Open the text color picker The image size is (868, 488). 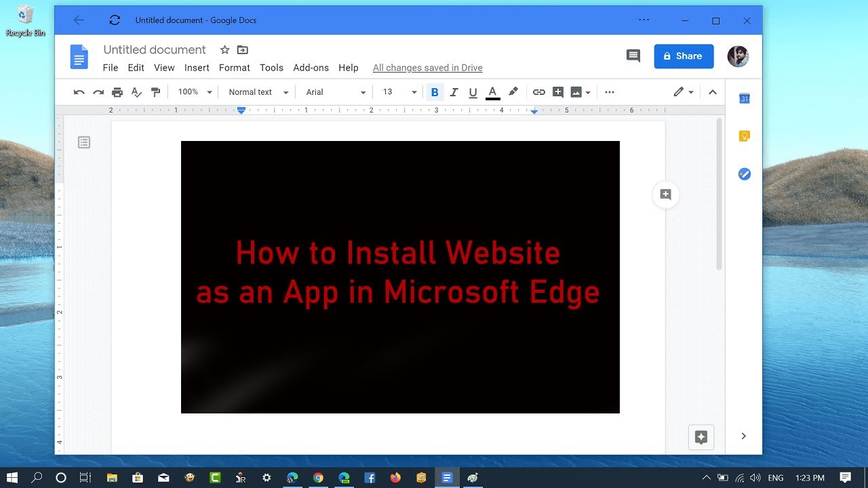tap(493, 92)
